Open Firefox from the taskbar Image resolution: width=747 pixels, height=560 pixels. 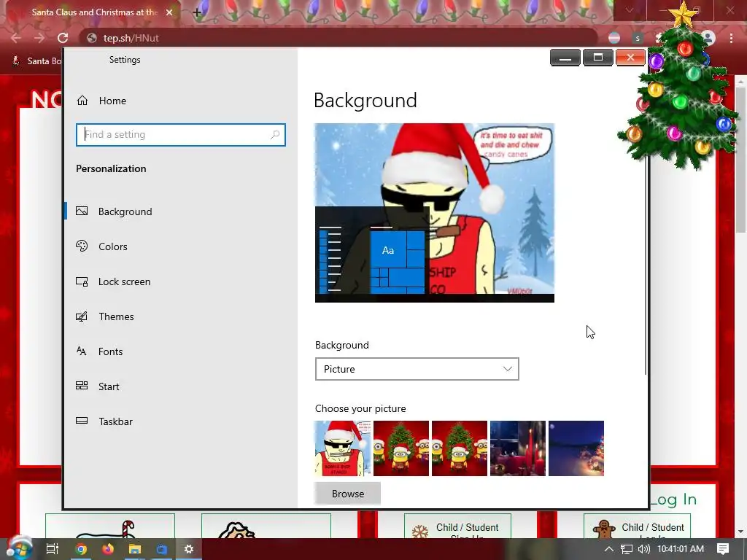[x=108, y=549]
